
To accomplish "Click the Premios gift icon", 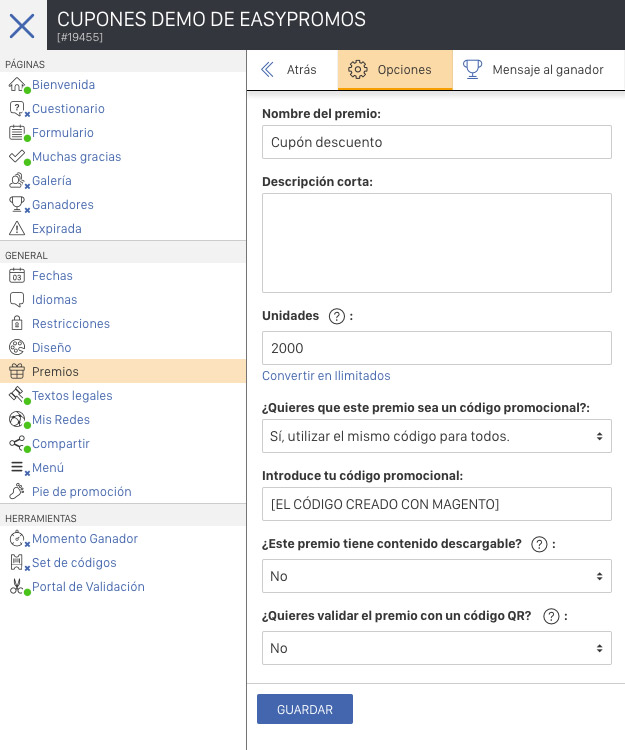I will coord(17,371).
